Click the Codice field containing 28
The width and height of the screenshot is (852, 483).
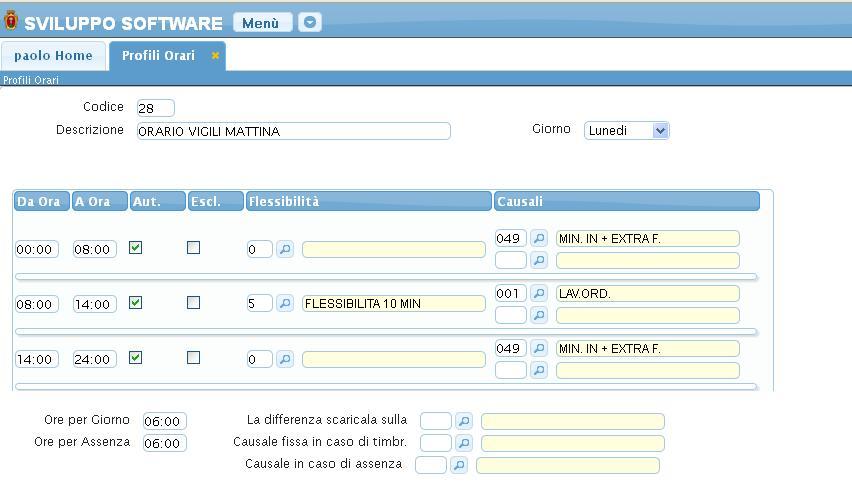click(155, 108)
